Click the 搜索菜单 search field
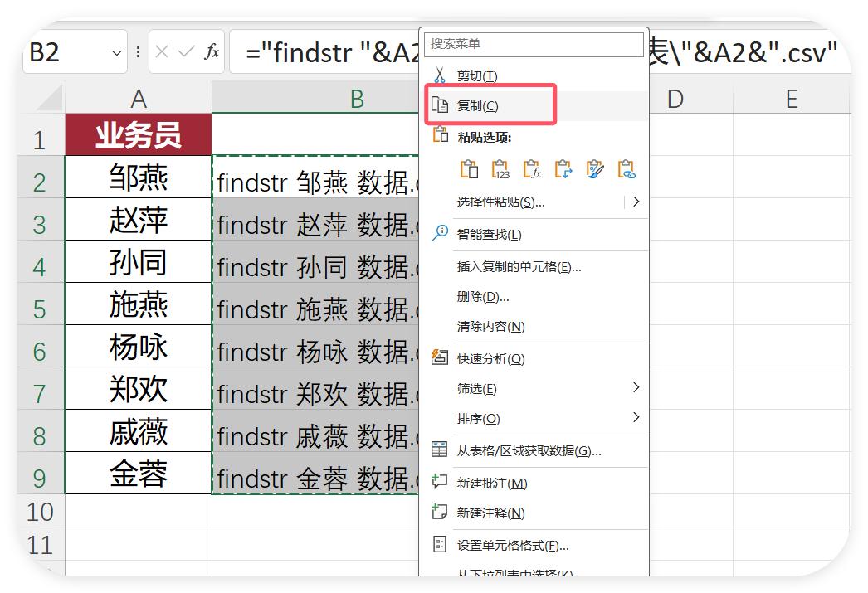 pos(534,44)
